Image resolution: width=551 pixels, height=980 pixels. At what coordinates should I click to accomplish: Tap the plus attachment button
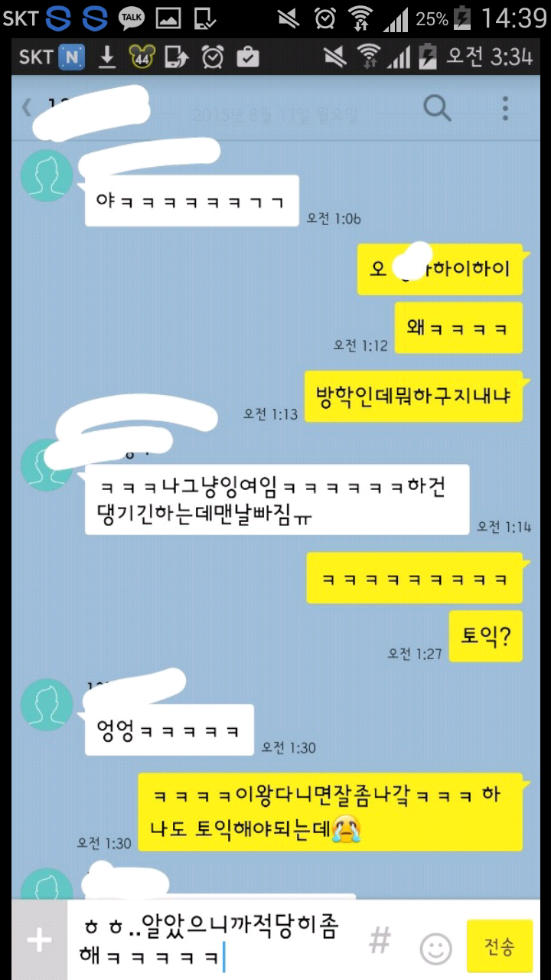[x=39, y=940]
